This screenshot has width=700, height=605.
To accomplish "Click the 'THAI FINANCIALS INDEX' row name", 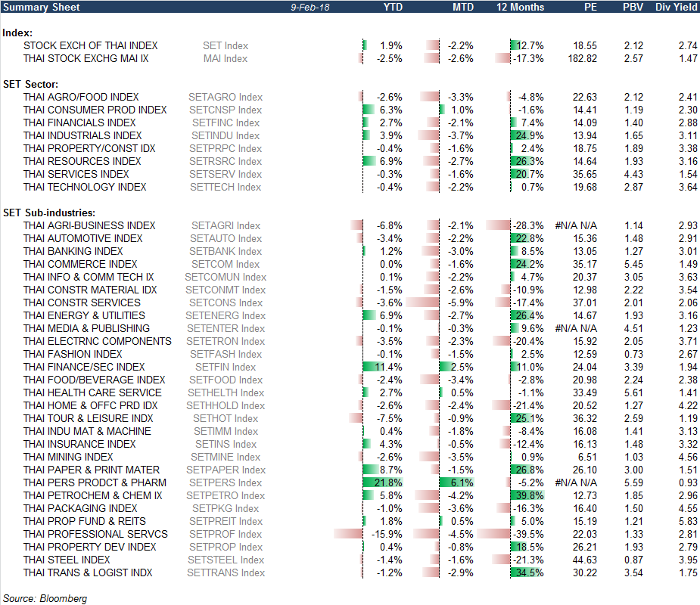I will coord(79,123).
